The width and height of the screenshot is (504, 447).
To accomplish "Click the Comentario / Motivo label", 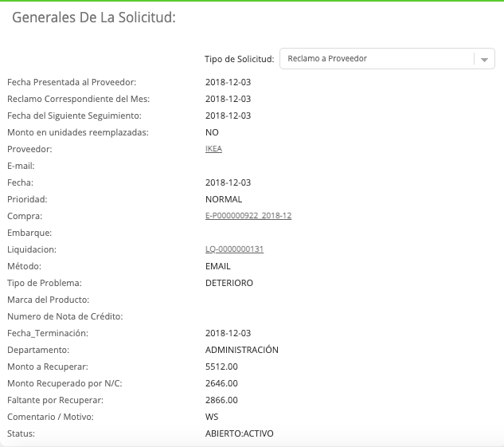I will pos(50,417).
